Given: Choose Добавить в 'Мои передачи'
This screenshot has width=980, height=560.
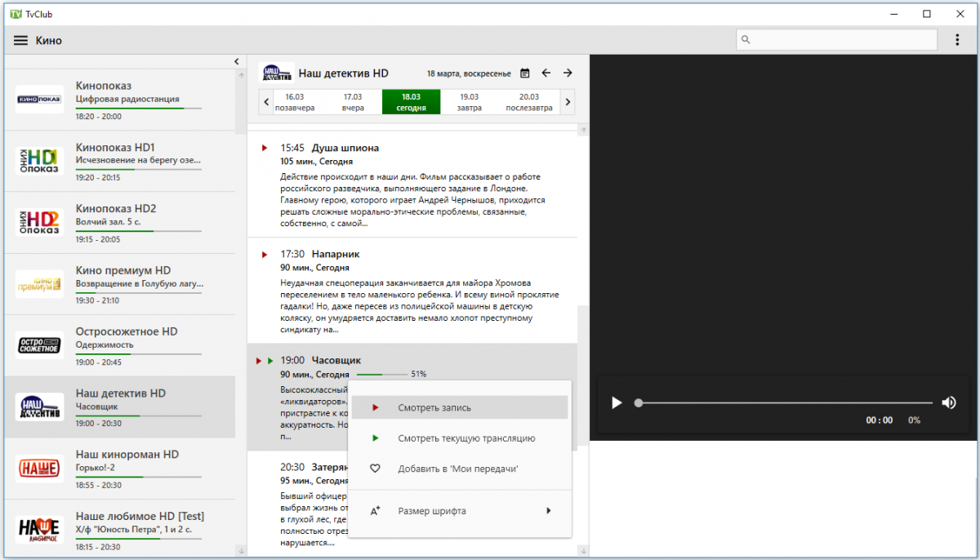Looking at the screenshot, I should tap(460, 469).
